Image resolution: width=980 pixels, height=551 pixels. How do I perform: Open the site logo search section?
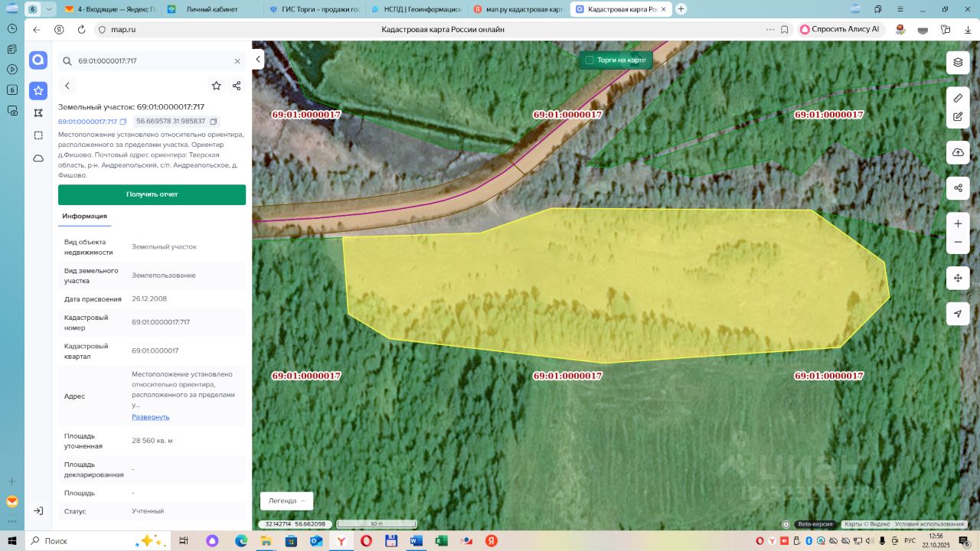point(38,60)
